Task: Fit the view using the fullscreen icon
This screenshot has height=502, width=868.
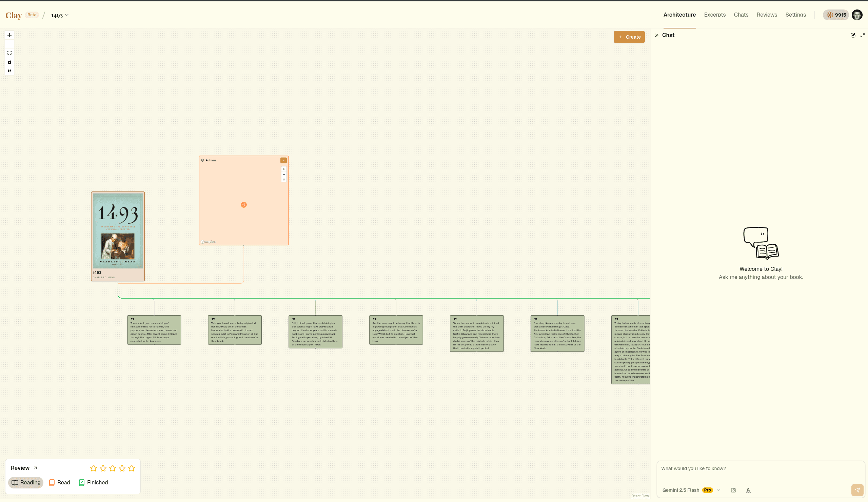Action: [9, 53]
